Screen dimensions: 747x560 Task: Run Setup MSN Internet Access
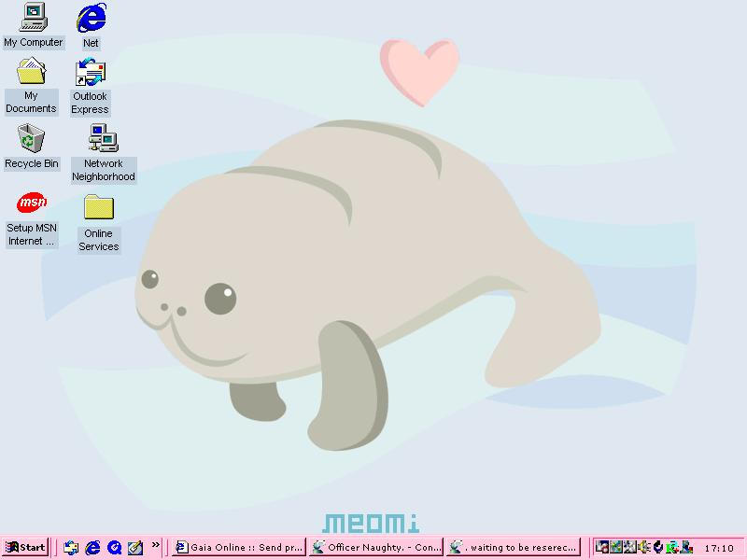coord(31,205)
